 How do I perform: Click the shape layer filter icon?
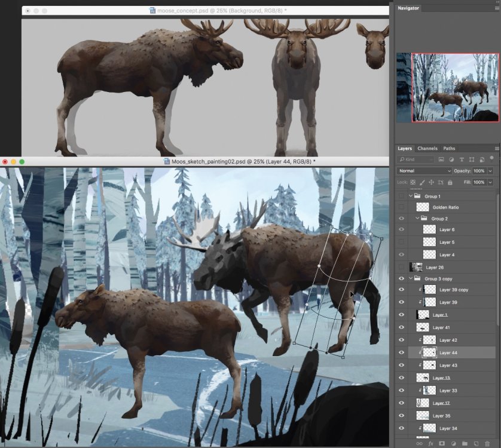(472, 159)
